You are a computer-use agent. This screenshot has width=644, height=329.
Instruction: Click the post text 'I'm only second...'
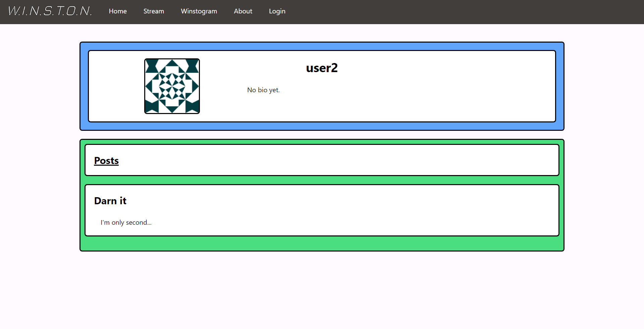126,222
